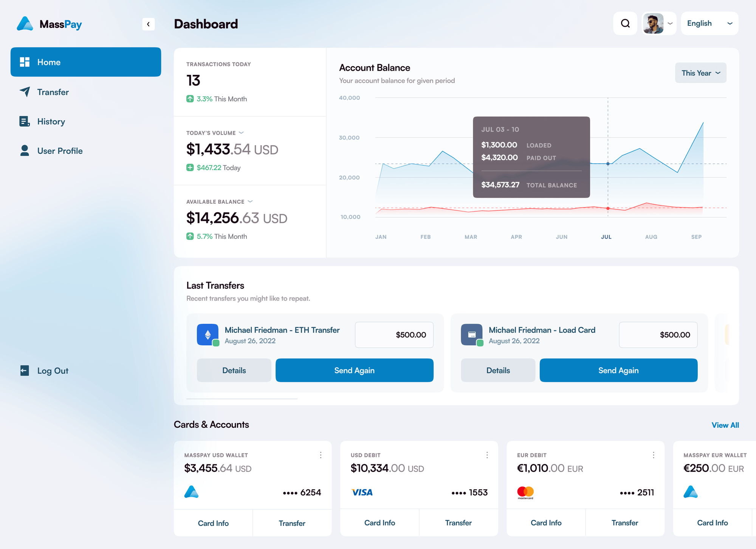
Task: Click the ETH Transfer Ethereum icon
Action: click(208, 334)
